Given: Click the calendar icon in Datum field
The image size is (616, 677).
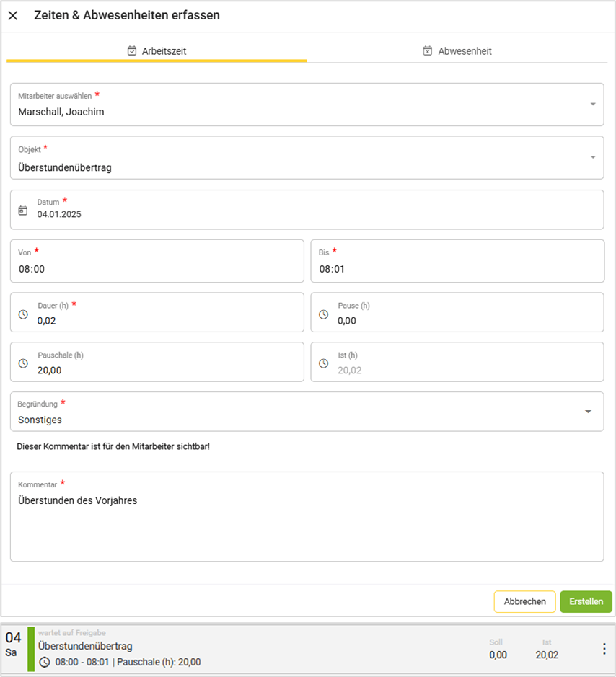Looking at the screenshot, I should 23,211.
